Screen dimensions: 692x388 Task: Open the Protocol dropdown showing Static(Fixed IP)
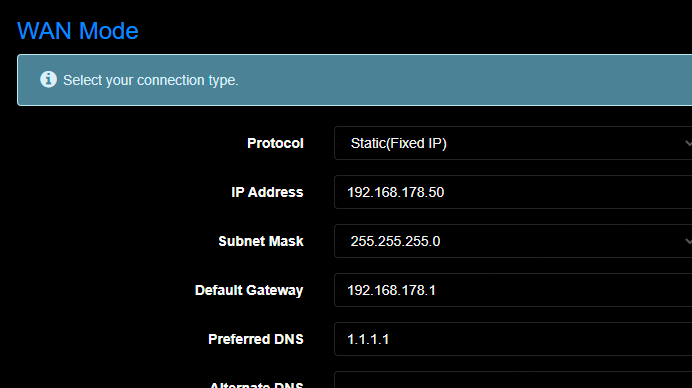[x=513, y=143]
